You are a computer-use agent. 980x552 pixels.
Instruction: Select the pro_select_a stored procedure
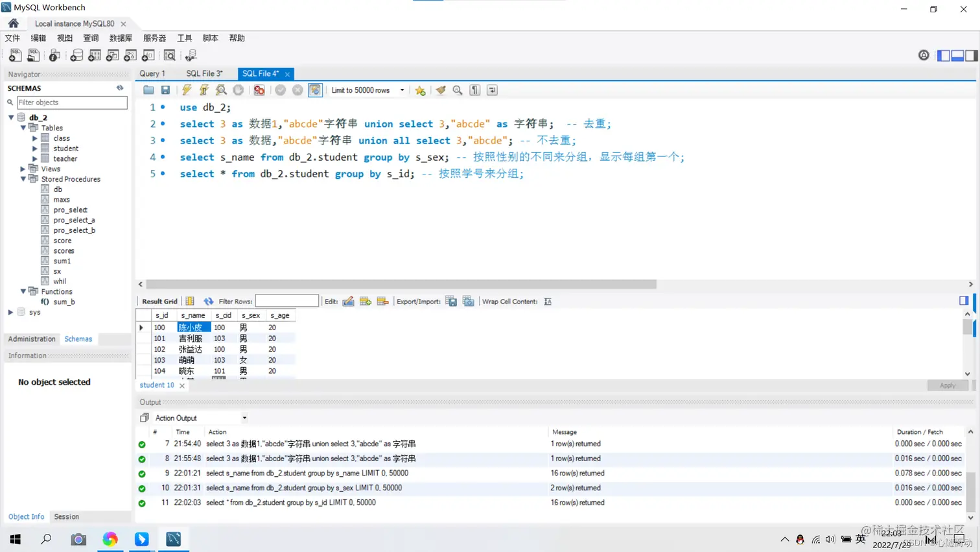74,220
